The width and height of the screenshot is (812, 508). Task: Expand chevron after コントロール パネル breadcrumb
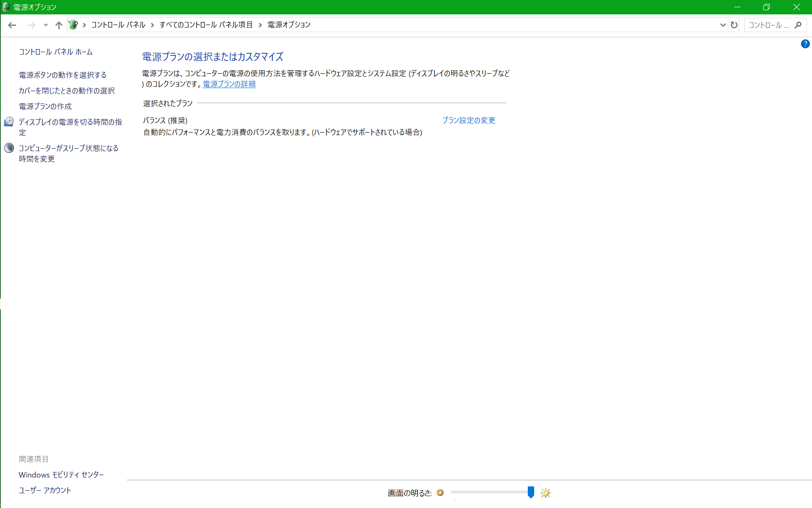click(x=152, y=25)
